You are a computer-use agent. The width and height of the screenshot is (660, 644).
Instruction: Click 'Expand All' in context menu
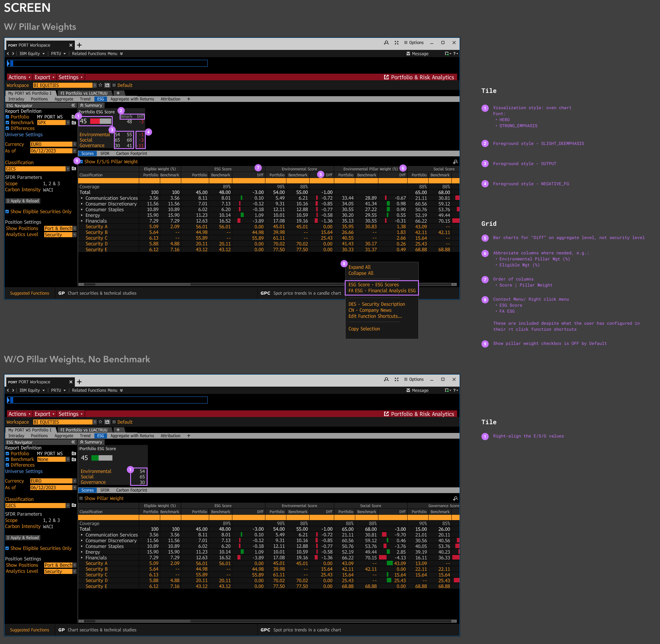pyautogui.click(x=359, y=267)
